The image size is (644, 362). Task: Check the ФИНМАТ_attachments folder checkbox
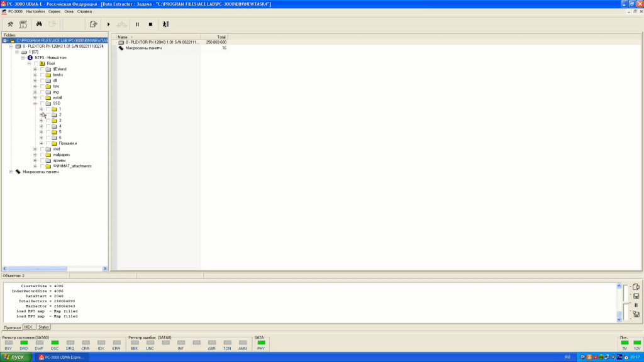tap(42, 166)
